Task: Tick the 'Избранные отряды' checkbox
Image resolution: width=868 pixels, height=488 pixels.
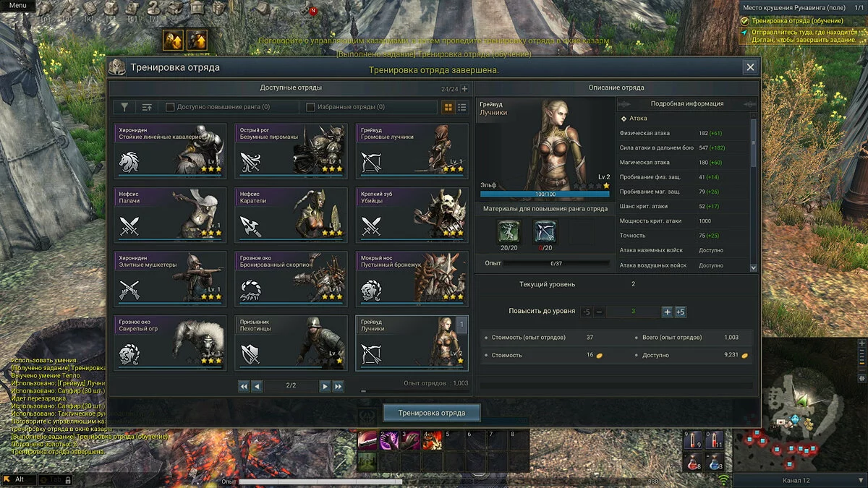Action: (x=311, y=107)
